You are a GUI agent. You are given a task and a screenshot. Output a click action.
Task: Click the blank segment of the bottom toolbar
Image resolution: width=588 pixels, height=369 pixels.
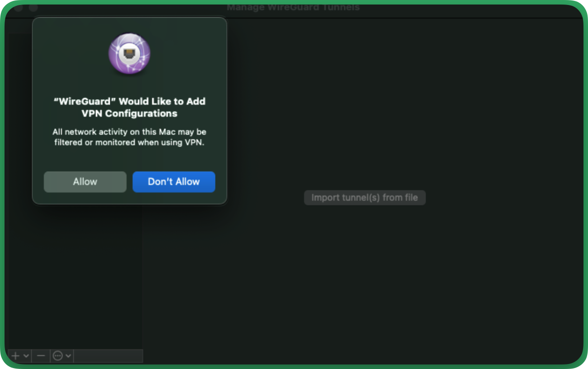(x=108, y=356)
